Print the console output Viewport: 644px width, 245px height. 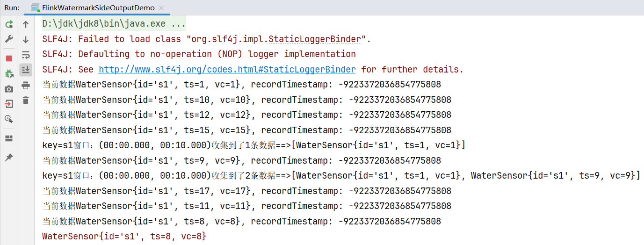click(26, 85)
